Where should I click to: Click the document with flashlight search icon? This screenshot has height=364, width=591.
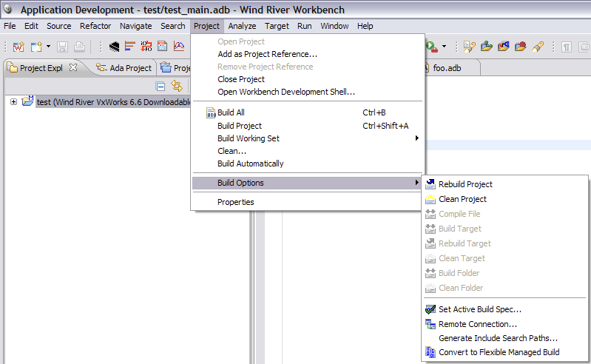point(469,47)
